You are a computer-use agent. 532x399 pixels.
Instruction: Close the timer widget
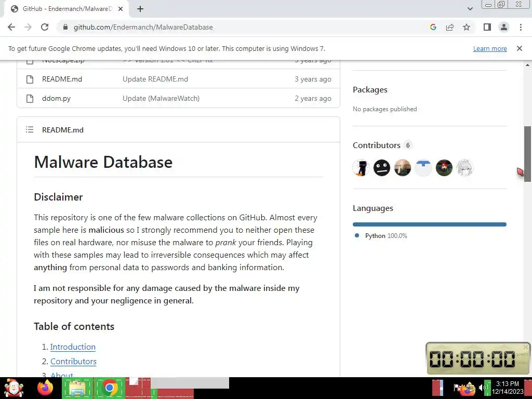[526, 347]
